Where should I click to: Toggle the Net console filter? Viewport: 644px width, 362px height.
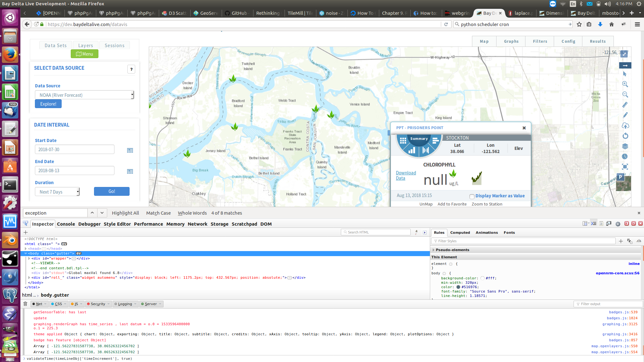click(x=39, y=304)
